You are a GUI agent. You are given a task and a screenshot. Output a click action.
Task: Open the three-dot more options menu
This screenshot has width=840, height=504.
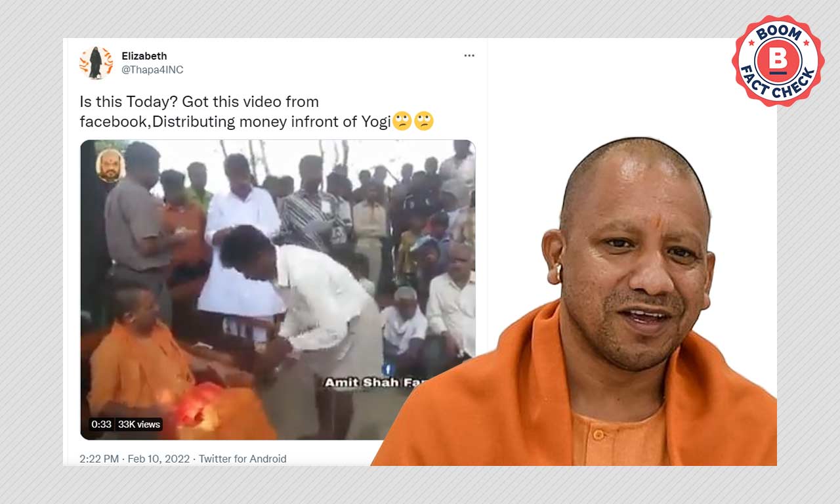469,56
